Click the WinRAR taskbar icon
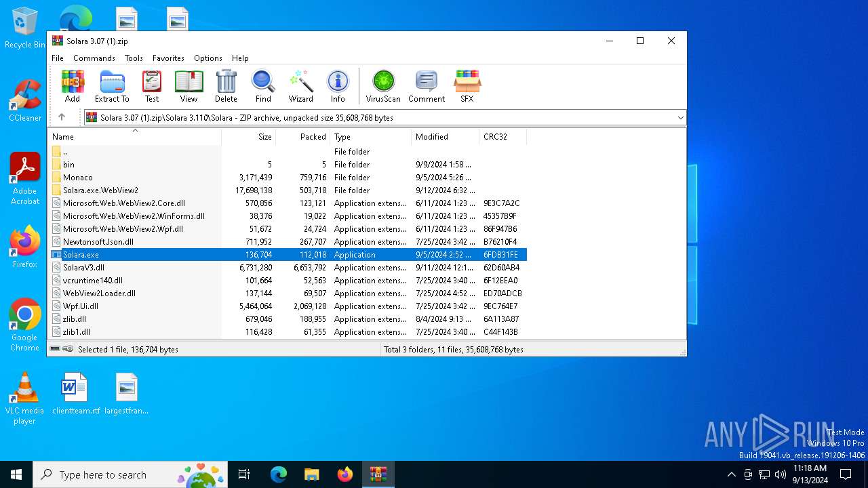 378,474
